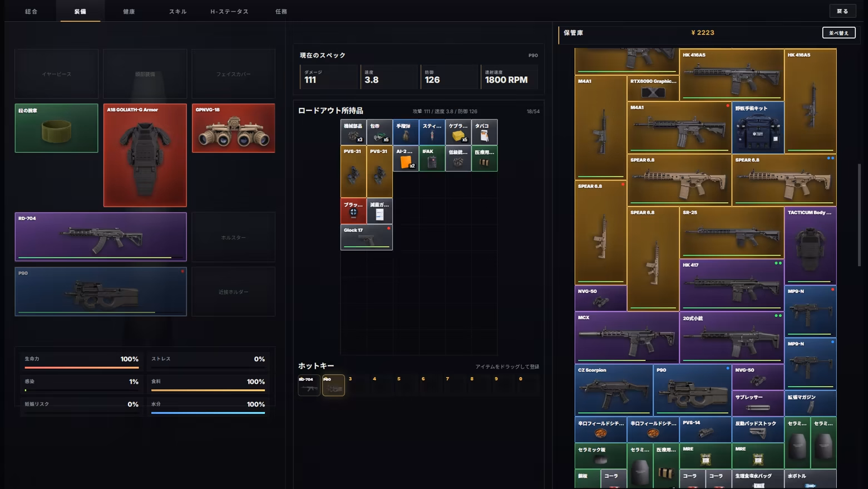Sort storage with the 並べ替え button

(x=839, y=33)
